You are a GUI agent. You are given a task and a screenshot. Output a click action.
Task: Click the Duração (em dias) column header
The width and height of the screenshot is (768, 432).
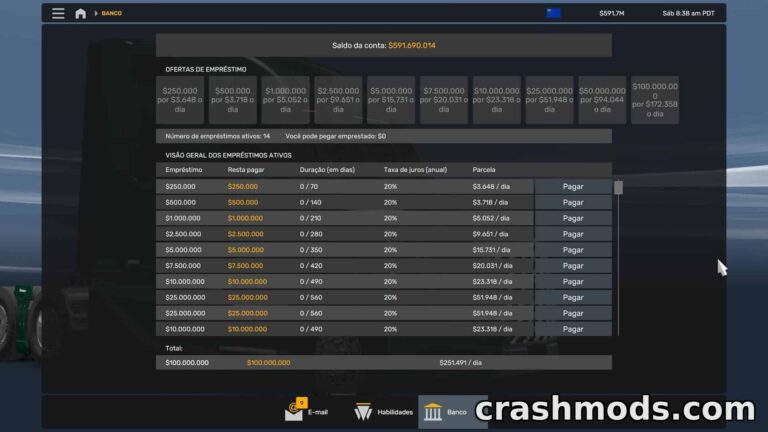327,170
